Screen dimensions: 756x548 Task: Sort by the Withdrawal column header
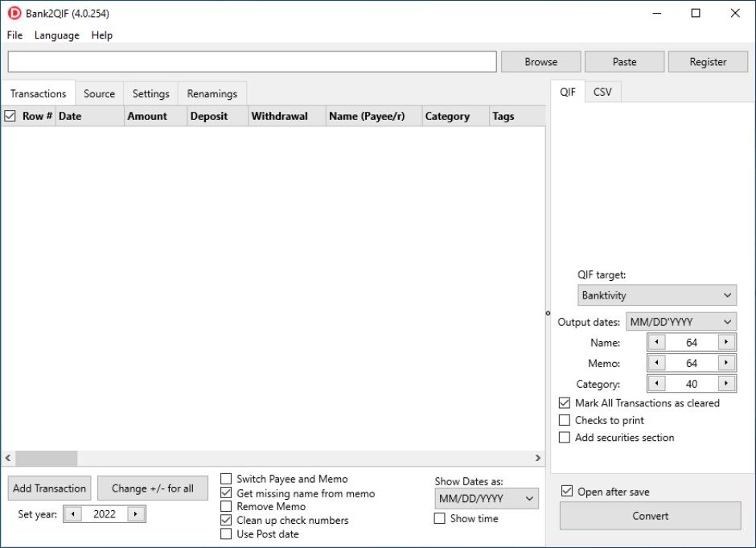(287, 116)
